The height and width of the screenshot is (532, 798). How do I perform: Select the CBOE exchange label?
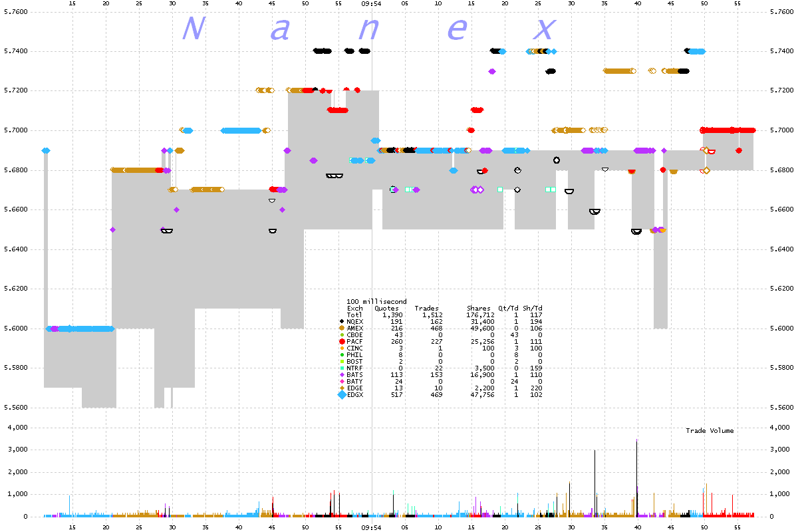[x=355, y=334]
